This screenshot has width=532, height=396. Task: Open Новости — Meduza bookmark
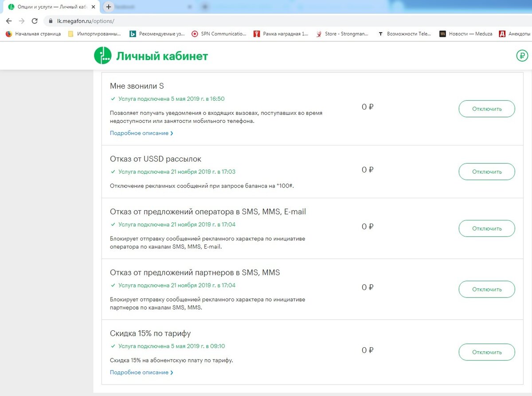click(466, 34)
